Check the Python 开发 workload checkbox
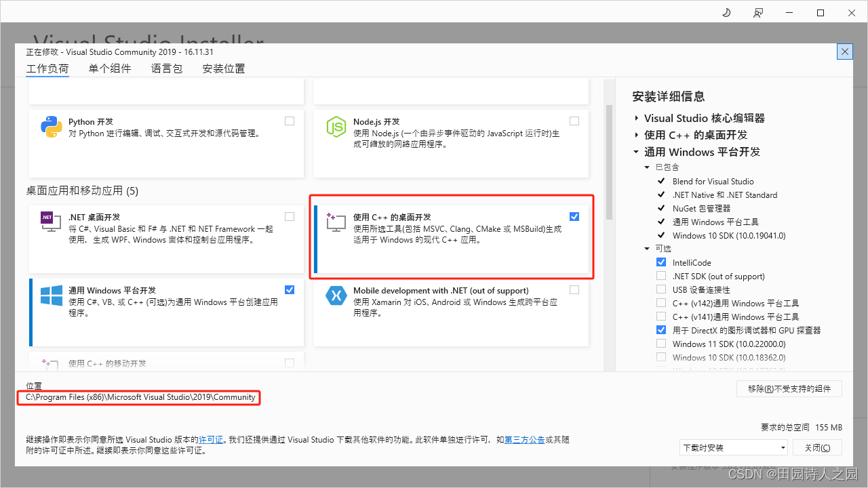 pos(290,121)
